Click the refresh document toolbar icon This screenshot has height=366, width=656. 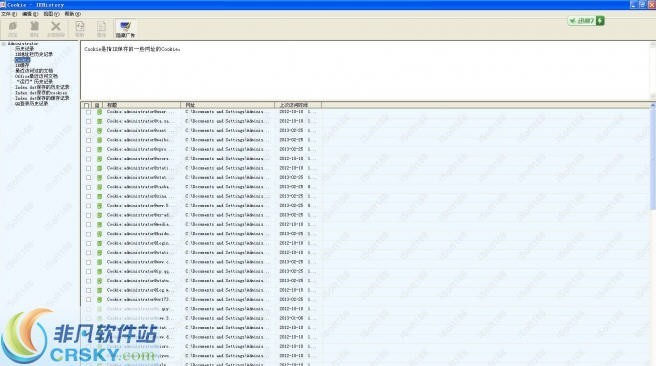point(79,27)
